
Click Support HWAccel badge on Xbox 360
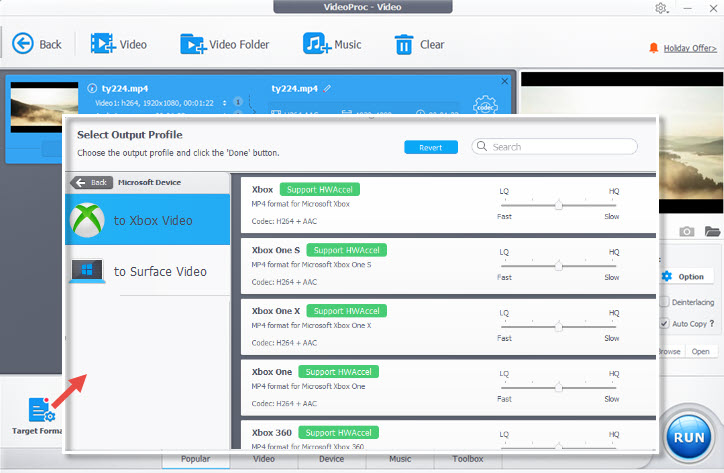338,432
